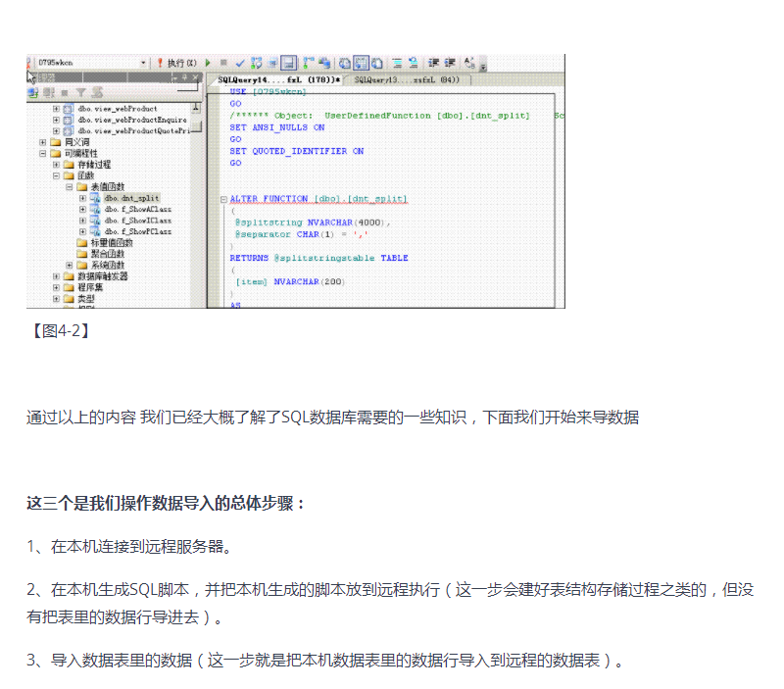Image resolution: width=784 pixels, height=689 pixels.
Task: Click Object Explorer disconnect icon
Action: pos(49,92)
